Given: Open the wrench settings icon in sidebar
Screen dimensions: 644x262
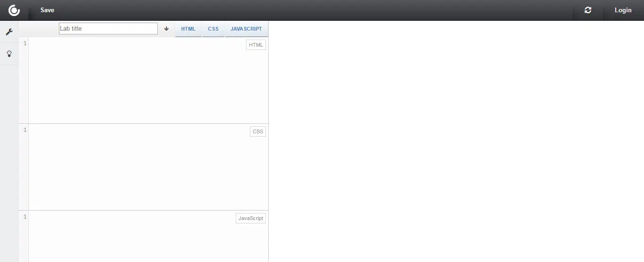Looking at the screenshot, I should 9,32.
